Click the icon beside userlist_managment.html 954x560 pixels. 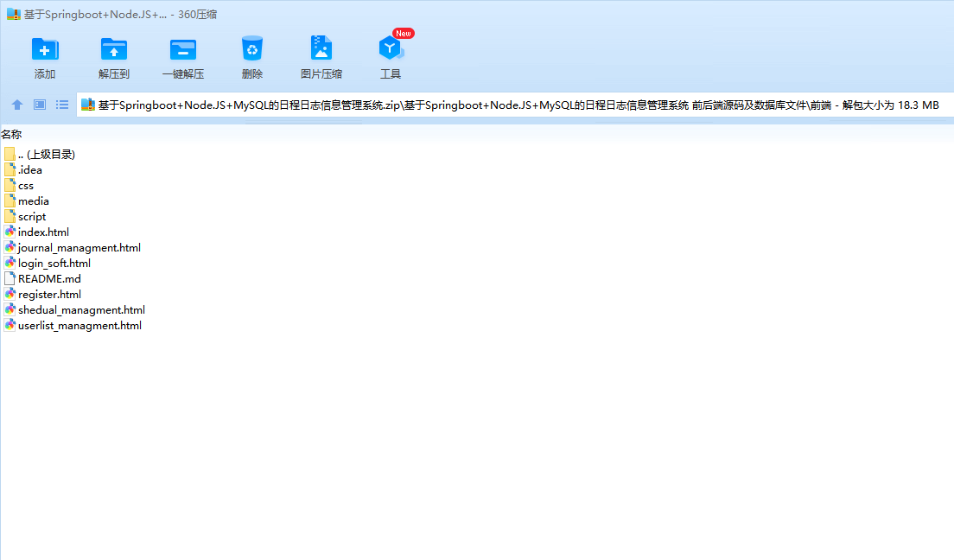(10, 325)
